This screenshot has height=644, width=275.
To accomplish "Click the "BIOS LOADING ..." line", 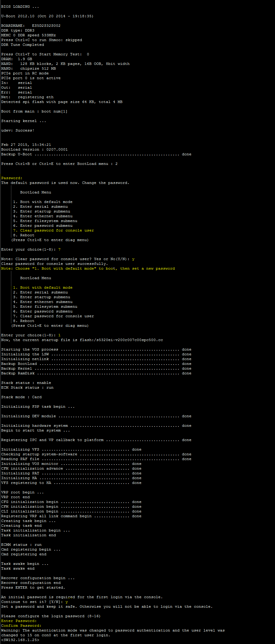I will (x=20, y=7).
